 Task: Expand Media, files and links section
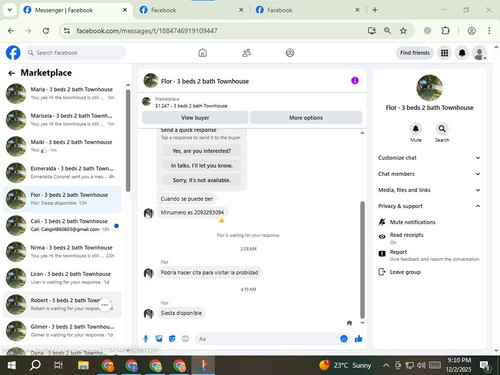coord(429,190)
